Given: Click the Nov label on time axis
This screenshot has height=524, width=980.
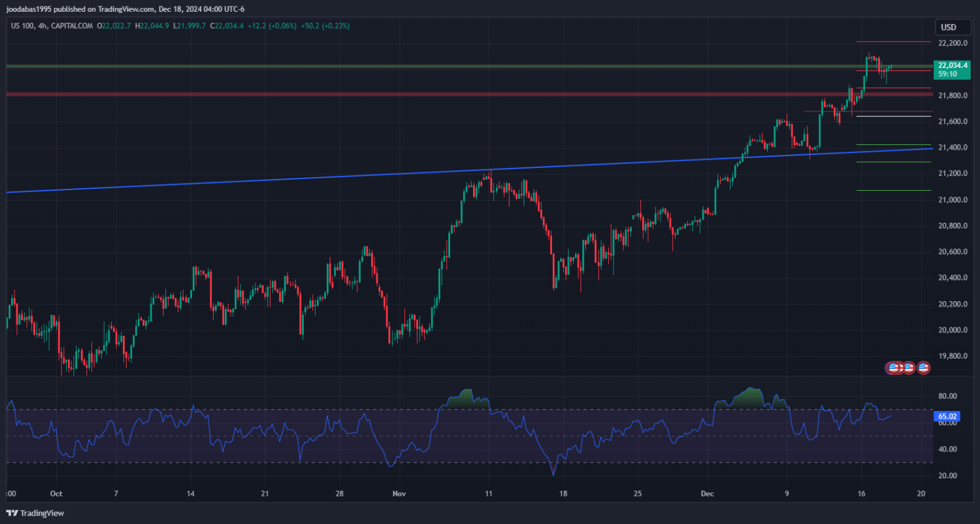Looking at the screenshot, I should (x=397, y=493).
